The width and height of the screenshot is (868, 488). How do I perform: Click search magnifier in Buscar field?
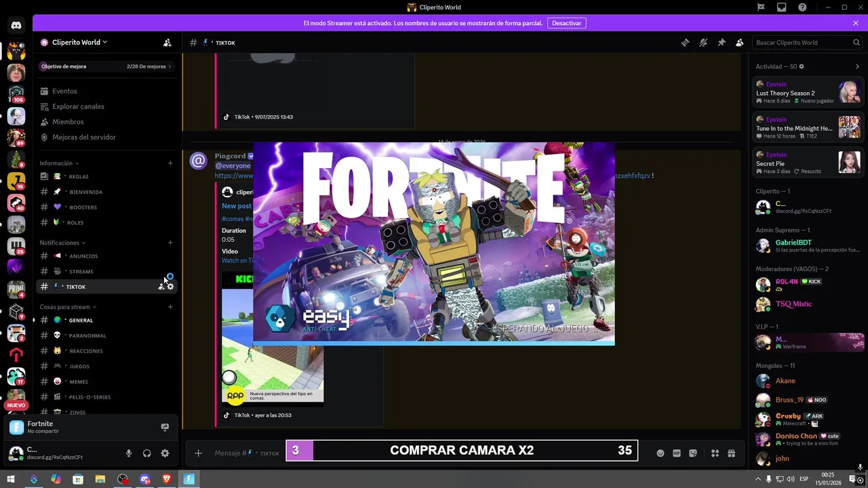click(856, 42)
